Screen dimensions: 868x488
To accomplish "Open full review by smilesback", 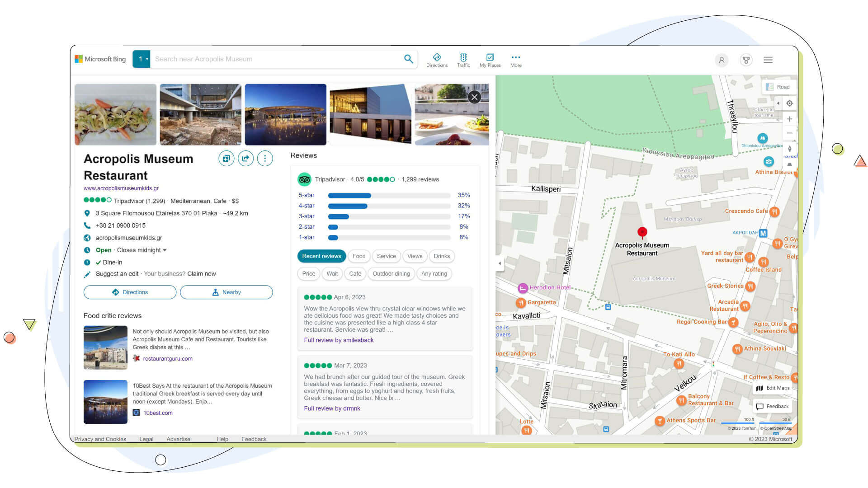I will click(x=339, y=340).
